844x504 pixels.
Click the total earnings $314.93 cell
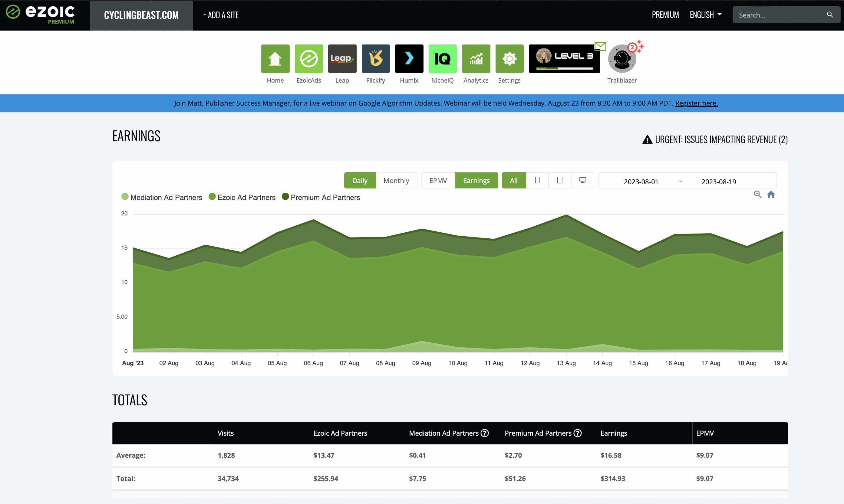tap(613, 478)
